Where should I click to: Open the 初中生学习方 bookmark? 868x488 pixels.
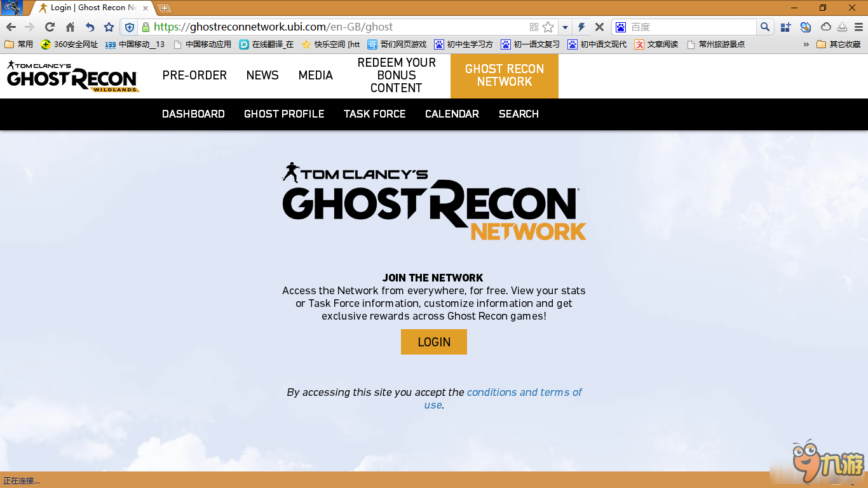(463, 44)
